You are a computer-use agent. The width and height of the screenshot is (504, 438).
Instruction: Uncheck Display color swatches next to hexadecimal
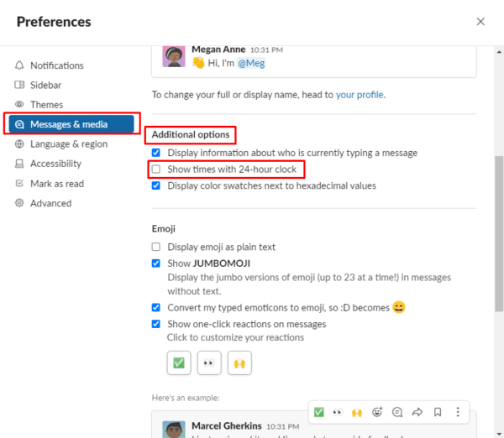coord(156,185)
